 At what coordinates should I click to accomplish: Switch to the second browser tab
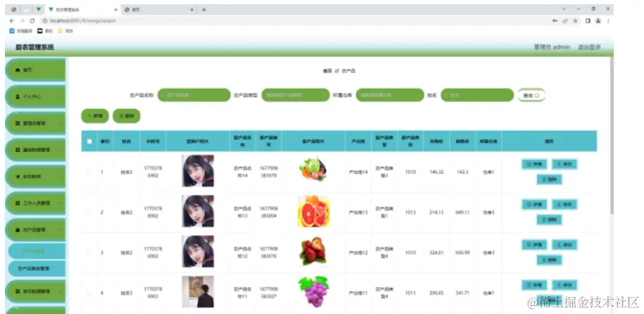click(158, 9)
